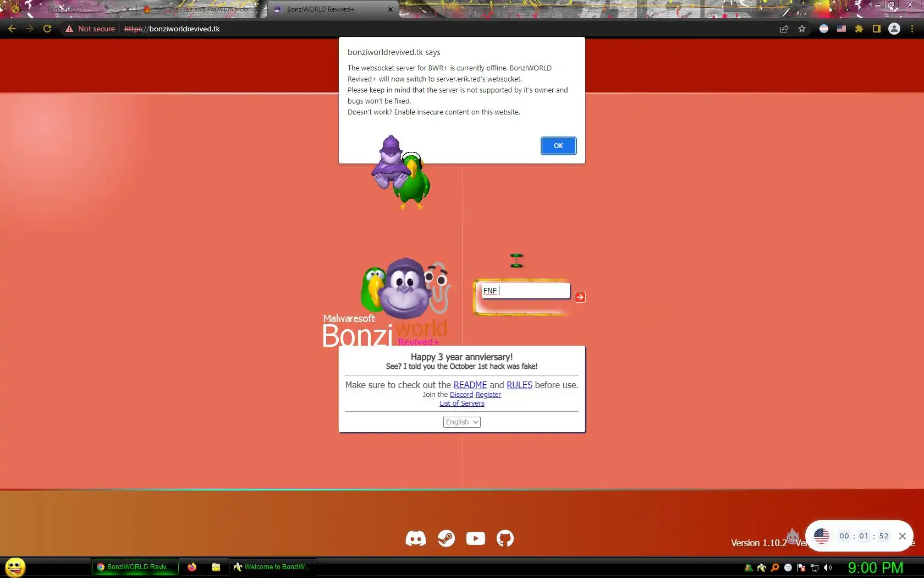
Task: Open the Steam icon in the footer
Action: [446, 538]
